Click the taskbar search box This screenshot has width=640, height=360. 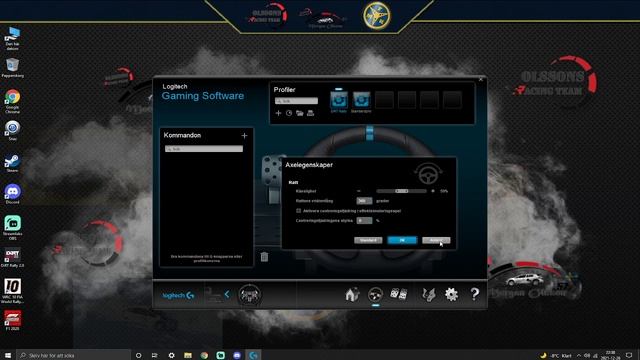point(73,356)
